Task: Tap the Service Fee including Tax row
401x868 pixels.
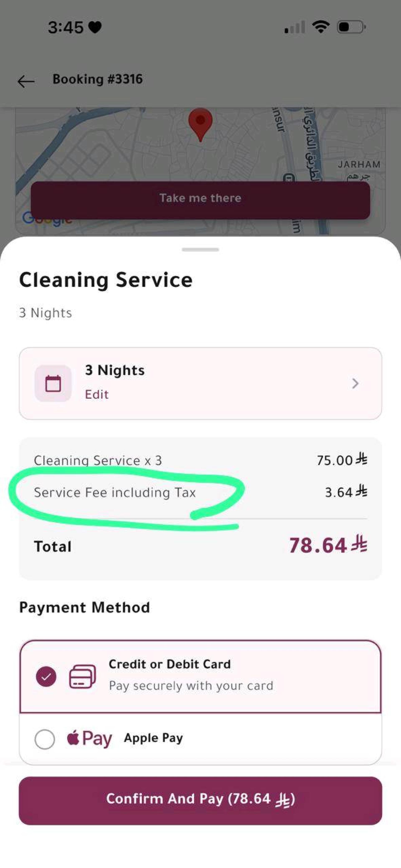Action: 200,492
